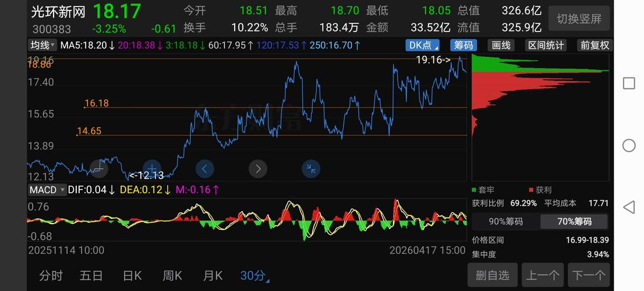Tap the stock code 300383
This screenshot has width=644, height=291.
tap(52, 29)
